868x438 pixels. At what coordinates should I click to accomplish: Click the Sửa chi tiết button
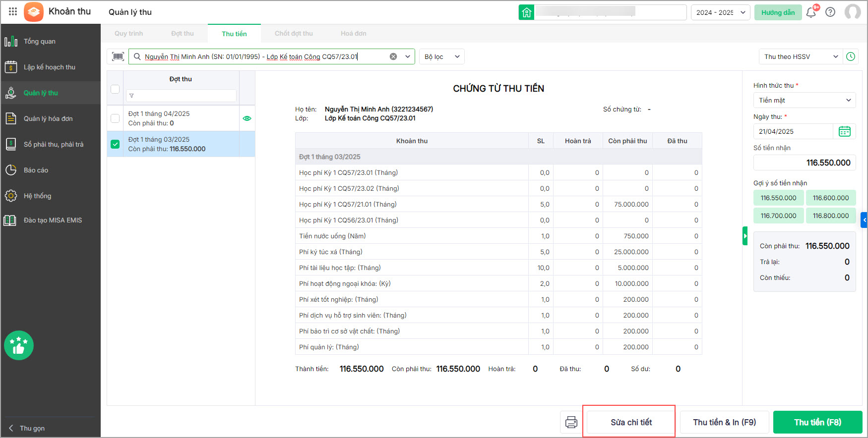(631, 422)
